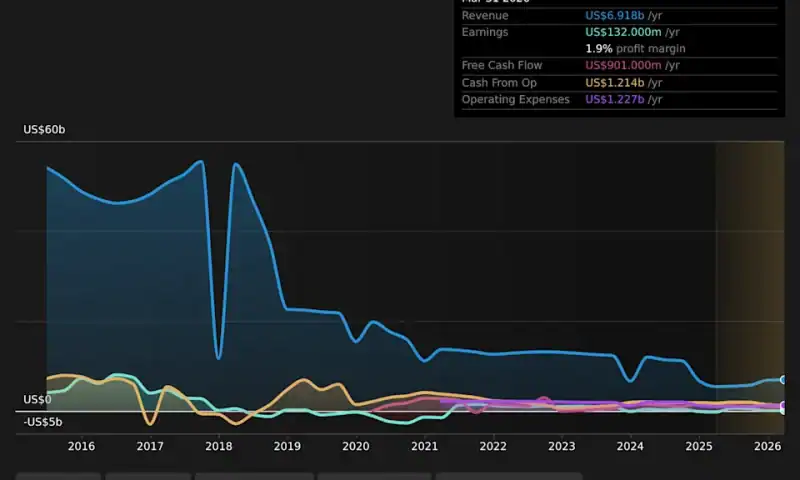Click the "Earnings" label in the tooltip
Screen dimensions: 800x480
(x=485, y=32)
